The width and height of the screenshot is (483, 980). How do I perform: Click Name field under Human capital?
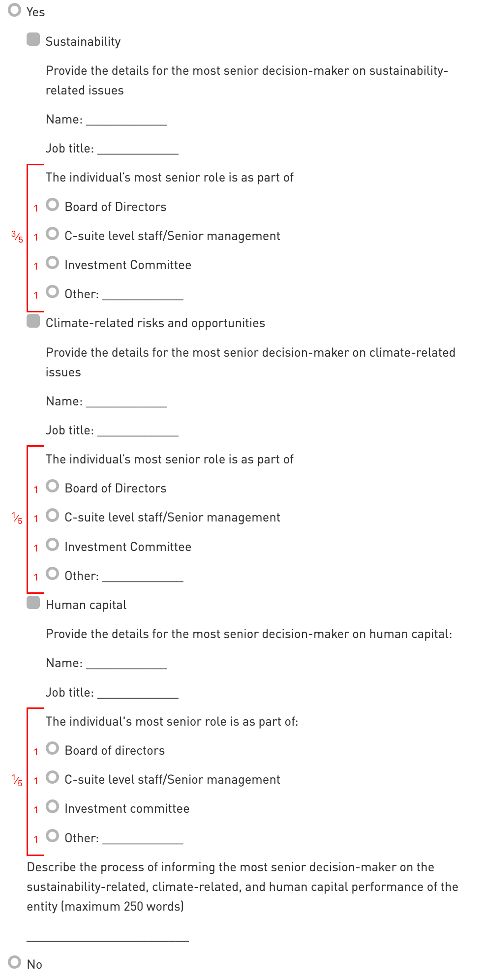126,663
